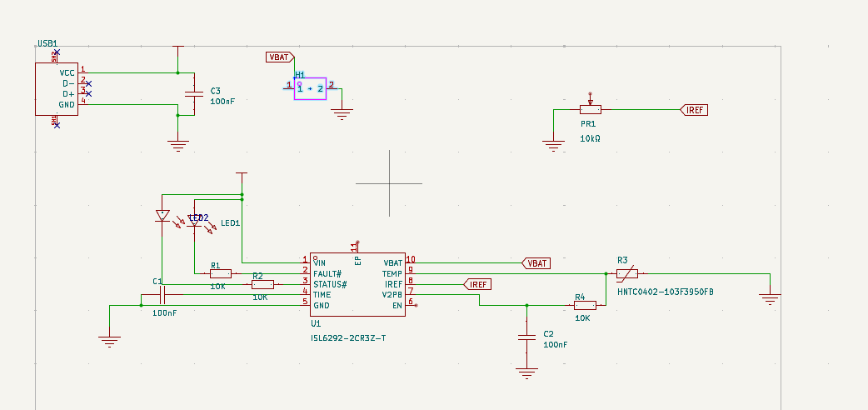Viewport: 868px width, 410px height.
Task: Select the R2 10K resistor
Action: pyautogui.click(x=262, y=284)
